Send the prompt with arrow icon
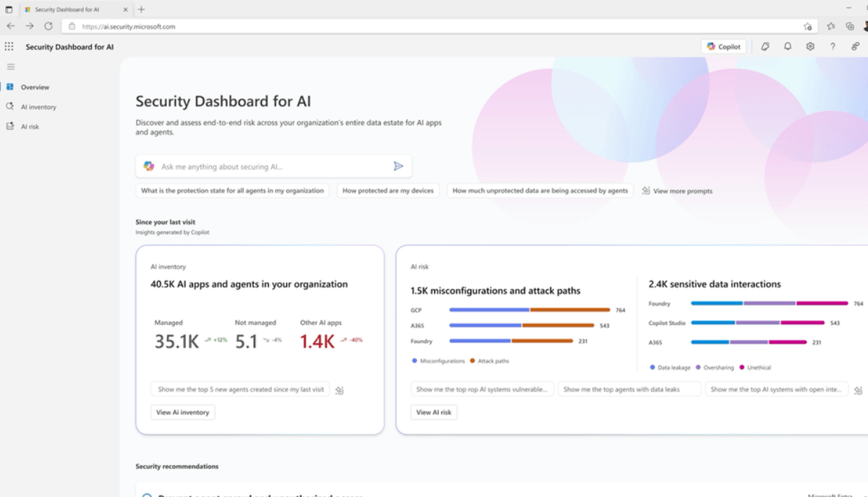Image resolution: width=868 pixels, height=497 pixels. [x=398, y=166]
